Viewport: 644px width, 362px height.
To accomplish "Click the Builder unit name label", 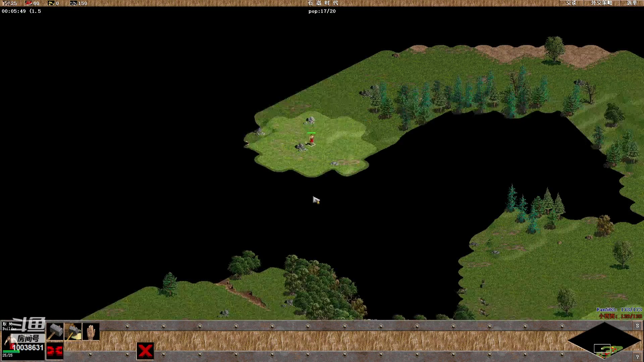I will 9,329.
